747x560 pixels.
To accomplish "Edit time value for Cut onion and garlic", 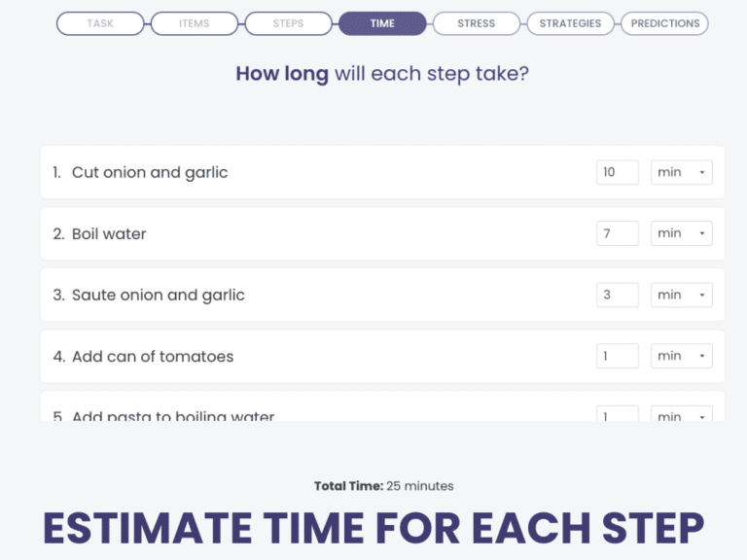I will [617, 172].
